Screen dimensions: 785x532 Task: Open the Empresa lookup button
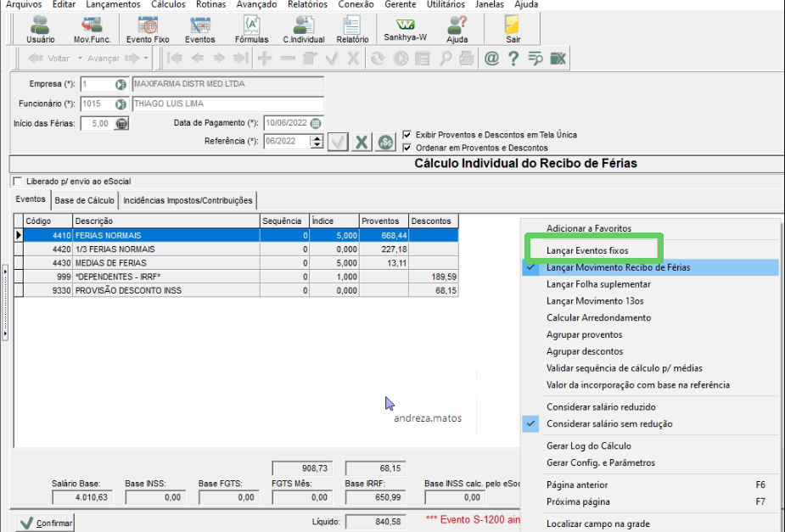point(121,84)
